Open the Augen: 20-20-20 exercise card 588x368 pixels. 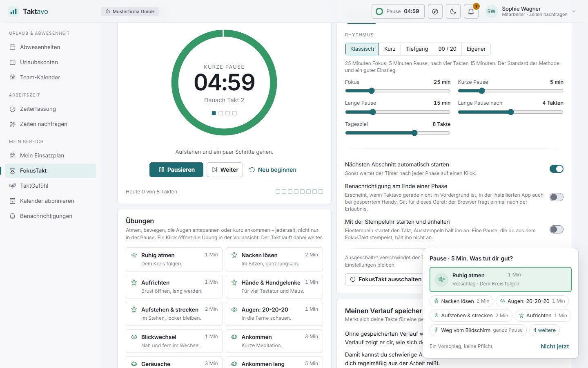pos(274,314)
